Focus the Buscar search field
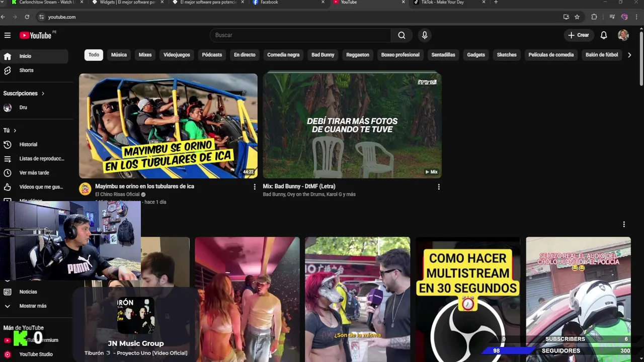644x362 pixels. pyautogui.click(x=300, y=35)
